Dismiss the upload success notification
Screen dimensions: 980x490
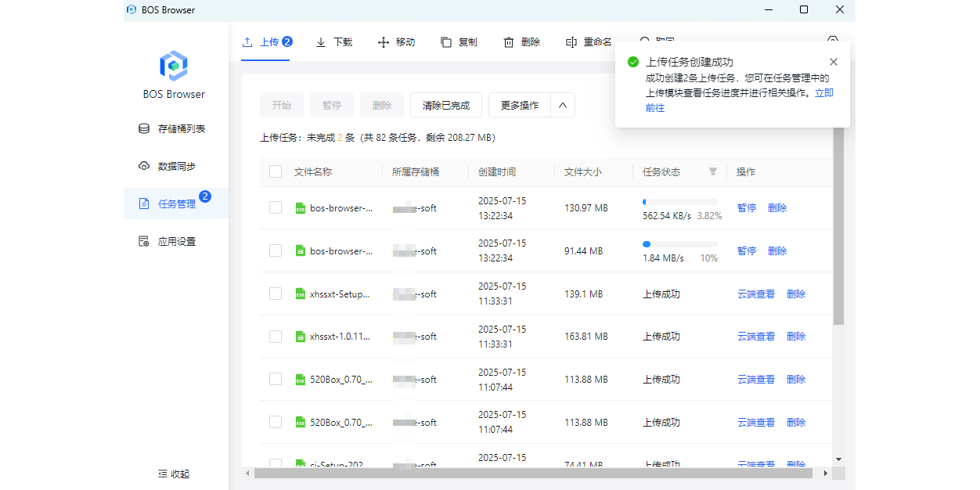coord(833,62)
